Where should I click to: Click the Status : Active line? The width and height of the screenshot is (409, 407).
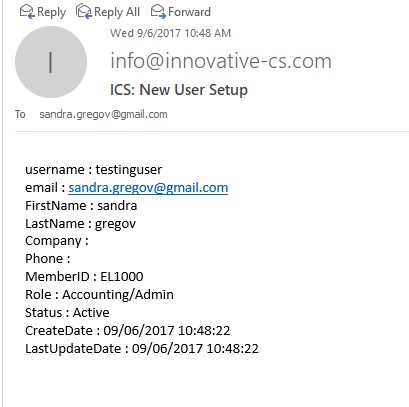coord(67,313)
